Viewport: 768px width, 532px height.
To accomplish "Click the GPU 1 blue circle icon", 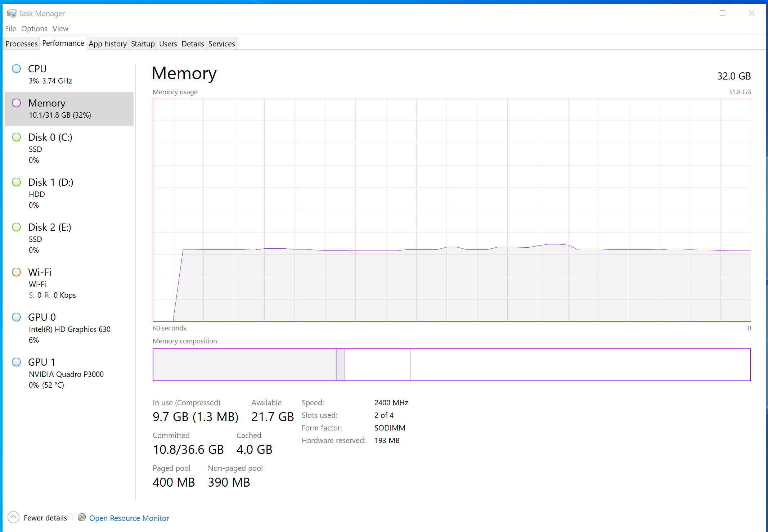I will 17,362.
